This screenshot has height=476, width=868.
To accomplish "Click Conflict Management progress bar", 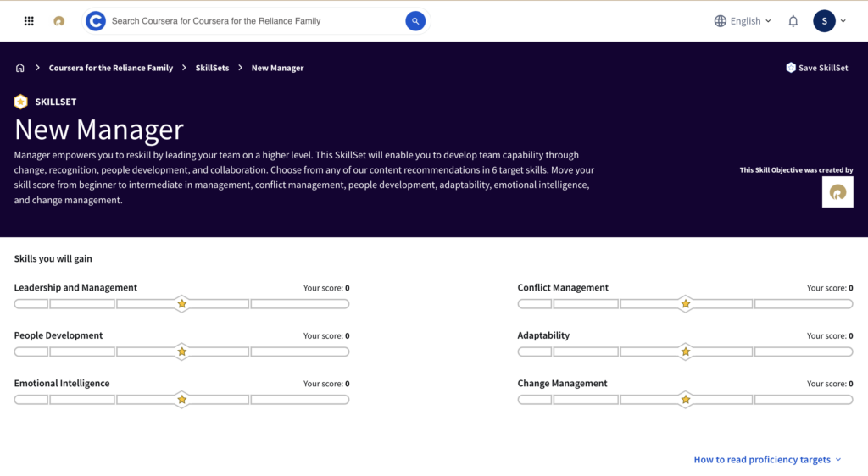I will [x=685, y=303].
